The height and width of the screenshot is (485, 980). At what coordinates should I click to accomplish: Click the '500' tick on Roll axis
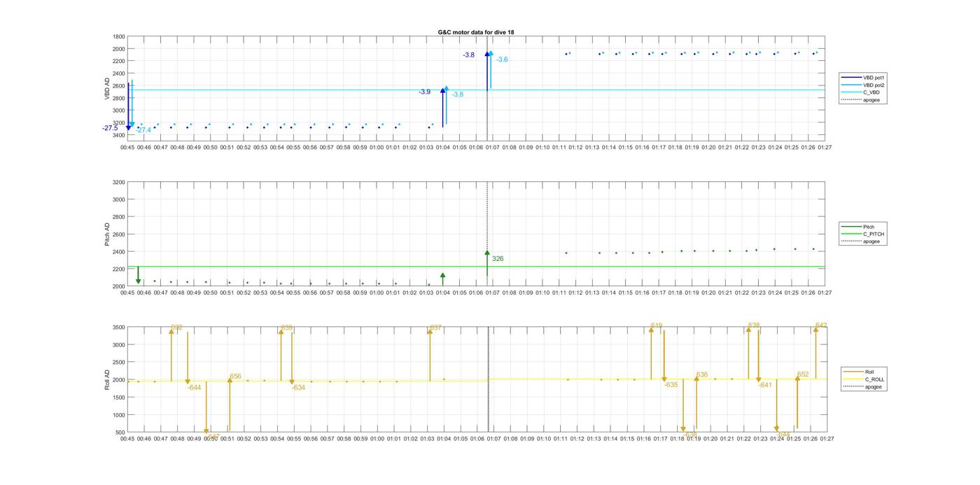coord(121,433)
